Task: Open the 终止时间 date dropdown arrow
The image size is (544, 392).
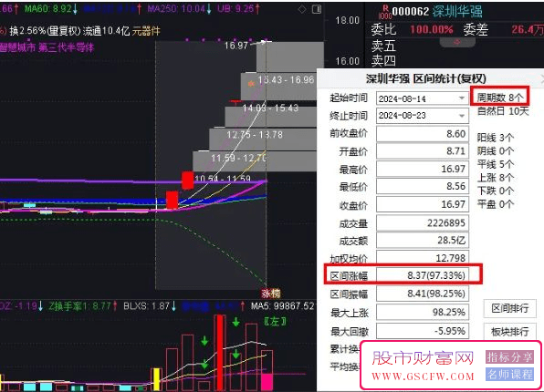Action: 462,116
